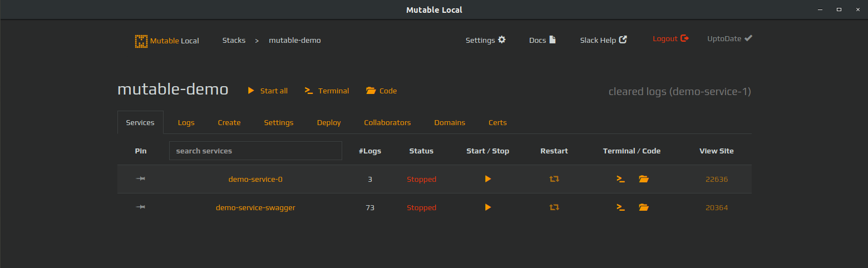Image resolution: width=868 pixels, height=268 pixels.
Task: Restart demo-service-0 using restart icon
Action: click(x=554, y=179)
